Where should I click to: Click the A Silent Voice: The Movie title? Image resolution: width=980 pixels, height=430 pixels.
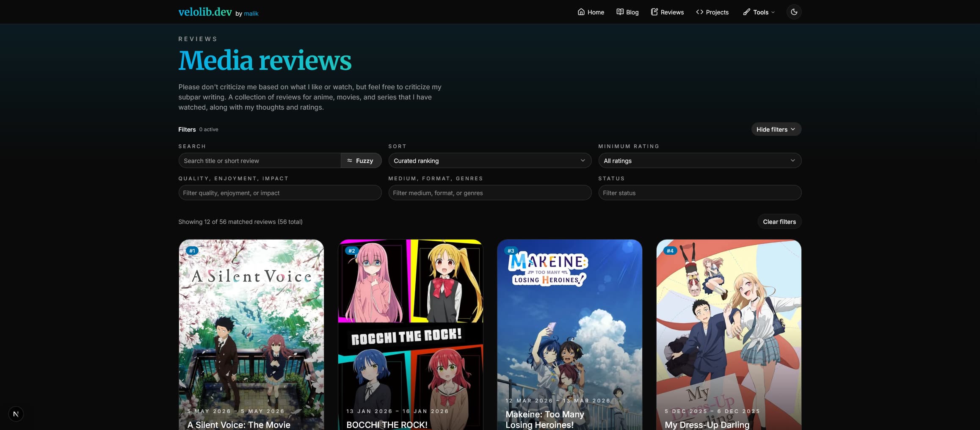click(x=239, y=424)
